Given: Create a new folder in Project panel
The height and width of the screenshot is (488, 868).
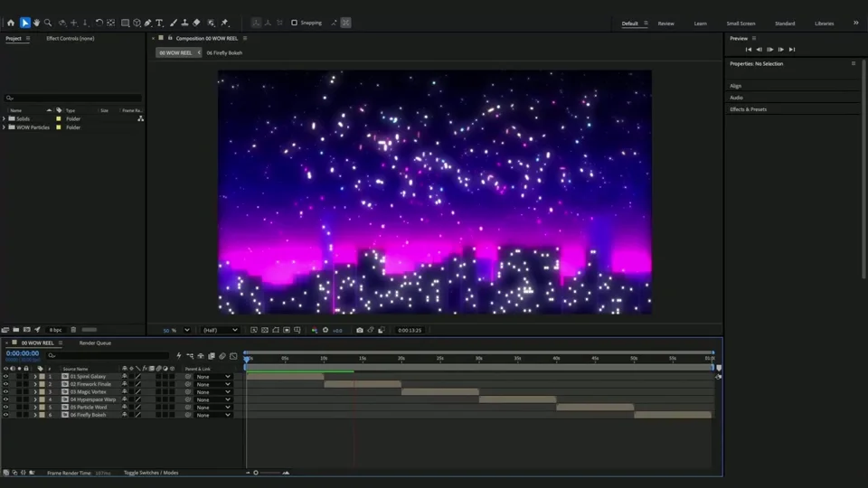Looking at the screenshot, I should (x=16, y=330).
